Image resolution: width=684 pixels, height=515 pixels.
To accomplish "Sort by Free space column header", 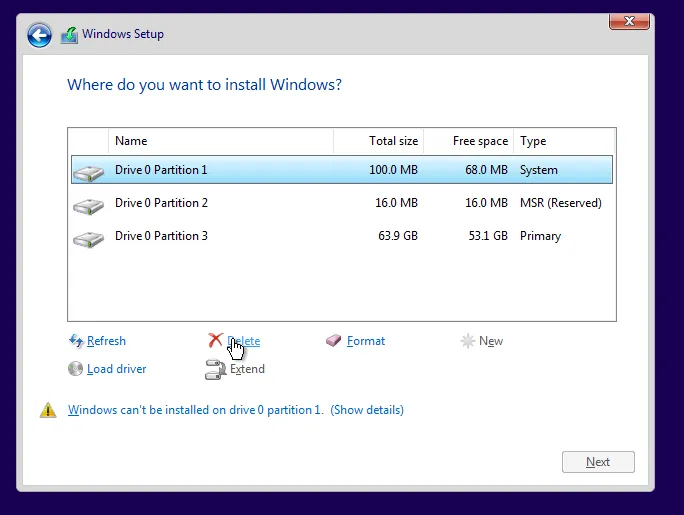I will [468, 141].
